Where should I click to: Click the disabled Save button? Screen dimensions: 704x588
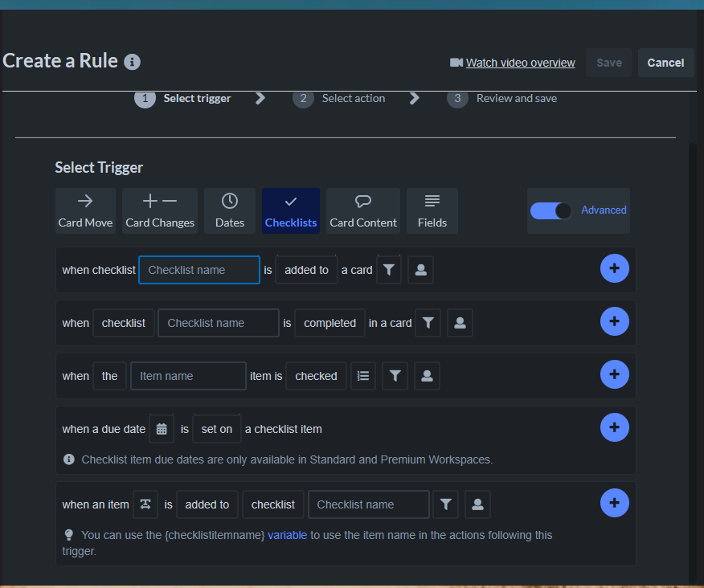(x=609, y=63)
